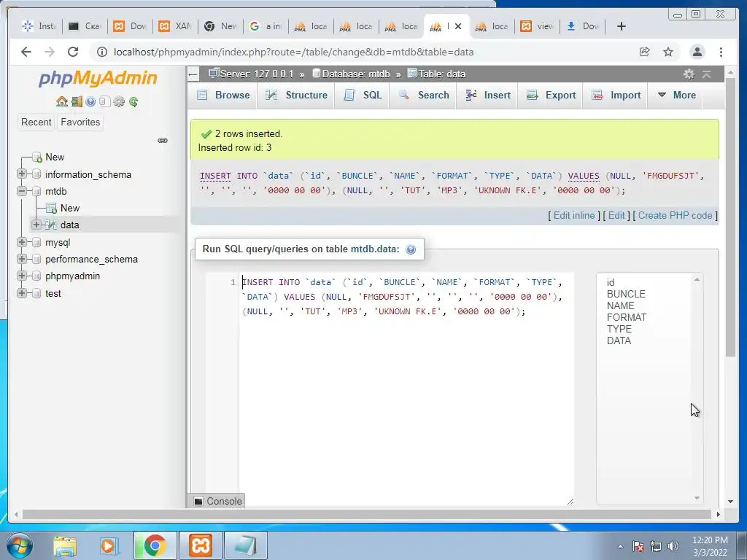Expand the phpmyadmin database

coord(21,276)
